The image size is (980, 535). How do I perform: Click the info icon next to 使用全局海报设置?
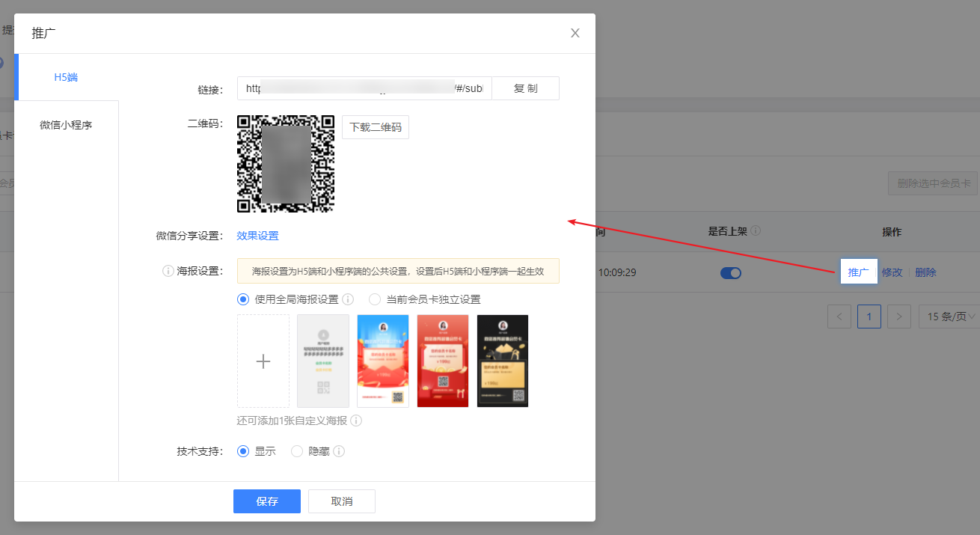(348, 299)
